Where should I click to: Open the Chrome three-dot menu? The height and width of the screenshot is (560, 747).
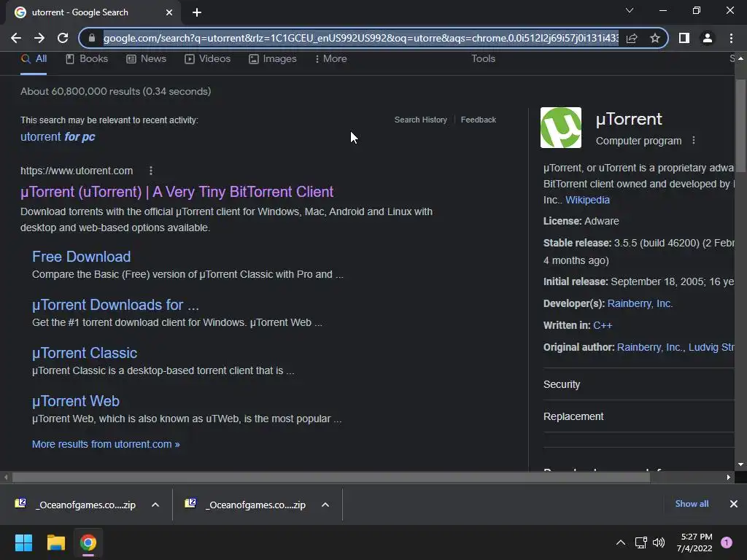pos(731,38)
